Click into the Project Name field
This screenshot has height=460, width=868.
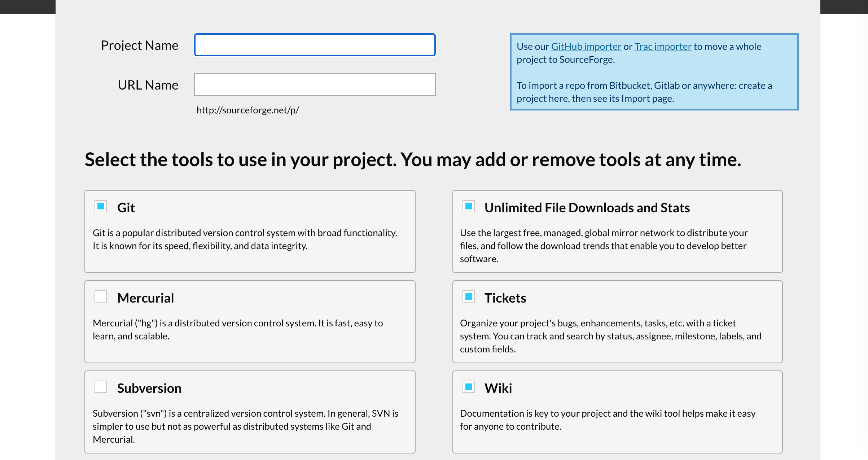(x=315, y=45)
